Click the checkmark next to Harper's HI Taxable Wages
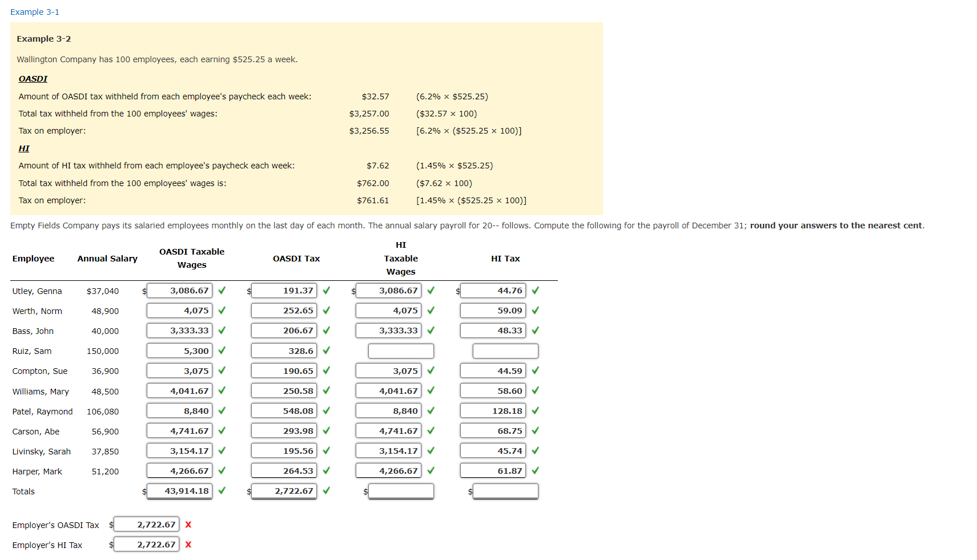977x560 pixels. tap(431, 470)
